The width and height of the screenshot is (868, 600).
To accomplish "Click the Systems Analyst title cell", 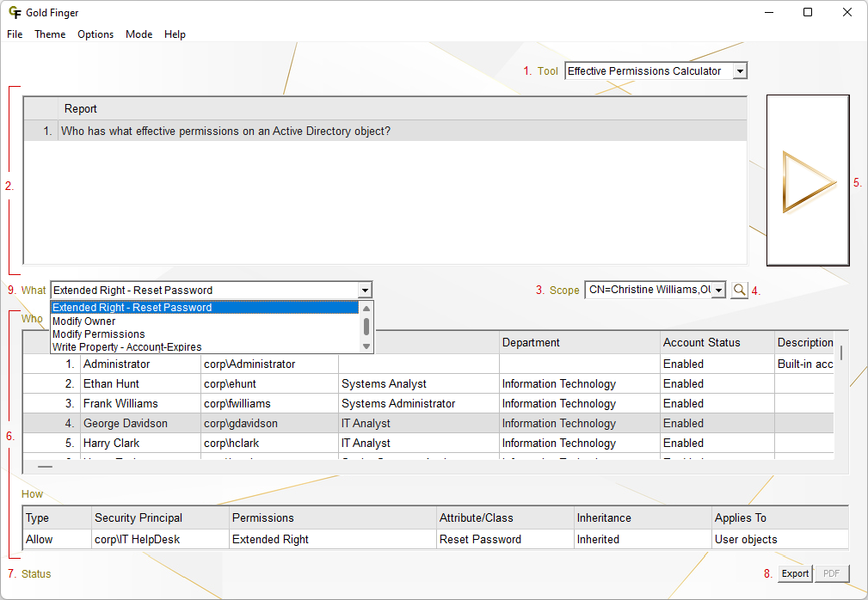I will pos(418,383).
